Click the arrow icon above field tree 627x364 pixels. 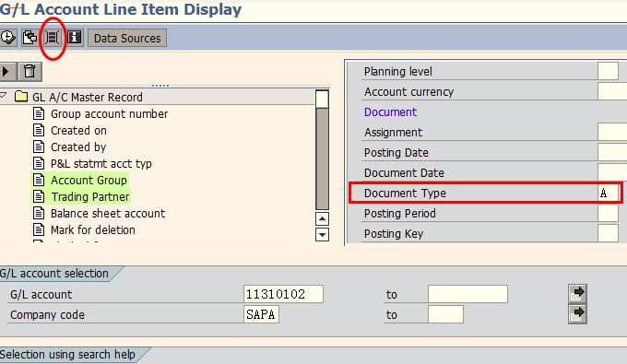pos(7,72)
